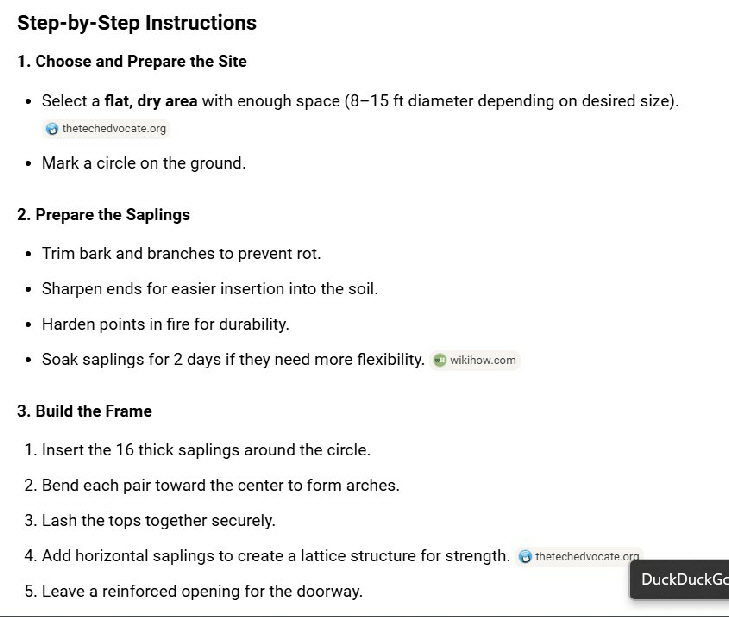Click the Mark a circle on the ground bullet
Screen dimensions: 729x617
coord(144,163)
